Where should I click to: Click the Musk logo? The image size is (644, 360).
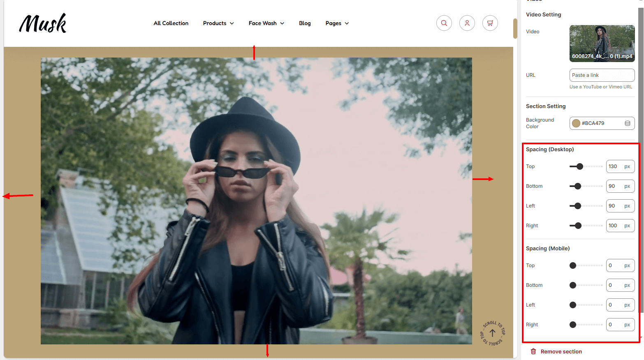tap(43, 23)
